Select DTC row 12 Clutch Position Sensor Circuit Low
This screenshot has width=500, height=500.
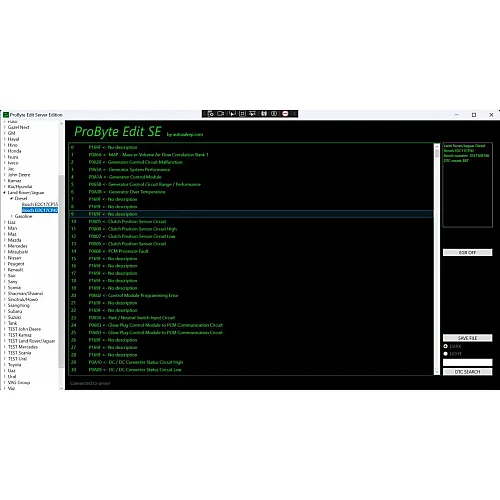(x=251, y=236)
